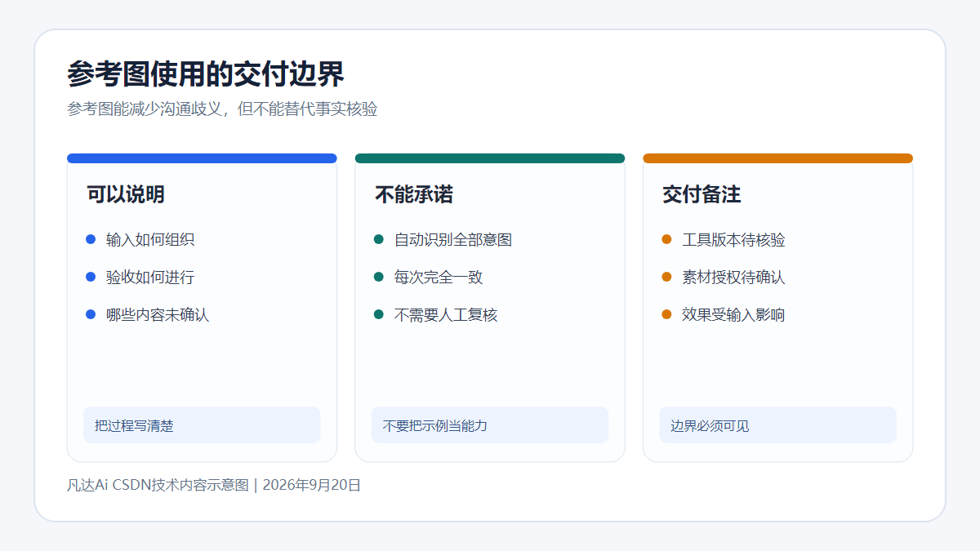
Task: Click the green dot beside 自动识别全部意图
Action: pos(379,239)
